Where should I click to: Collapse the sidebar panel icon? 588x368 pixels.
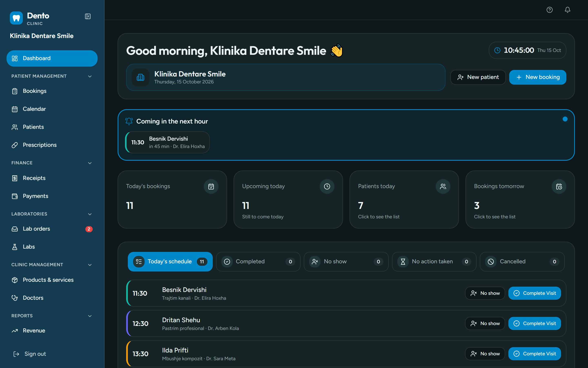(x=88, y=16)
